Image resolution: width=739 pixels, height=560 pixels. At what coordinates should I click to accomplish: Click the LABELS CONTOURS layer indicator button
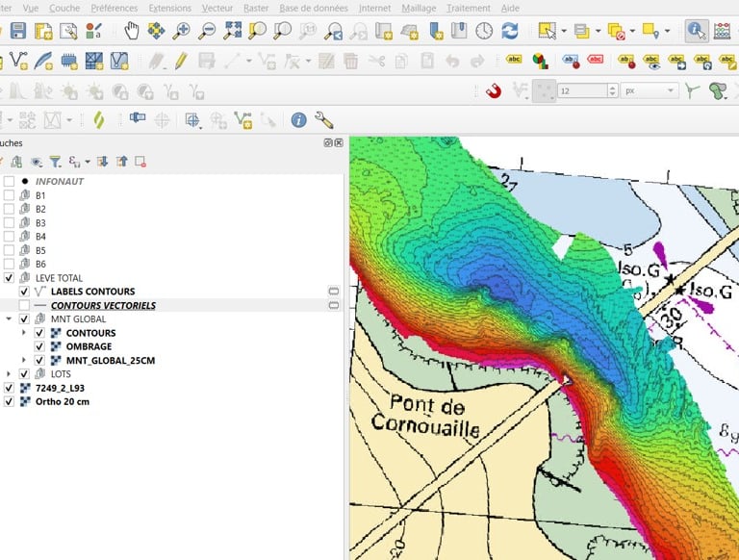click(x=333, y=292)
